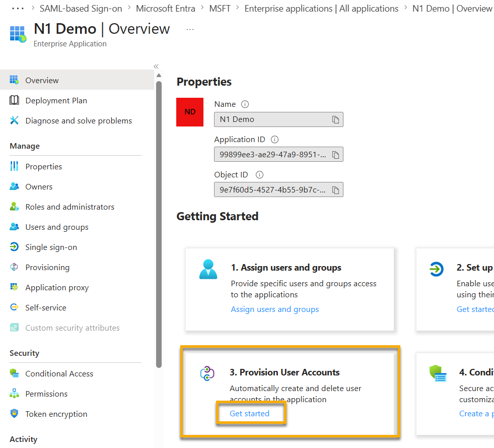Click the N1 Demo | Overview breadcrumb
Viewport: 494px width, 448px height.
[452, 9]
